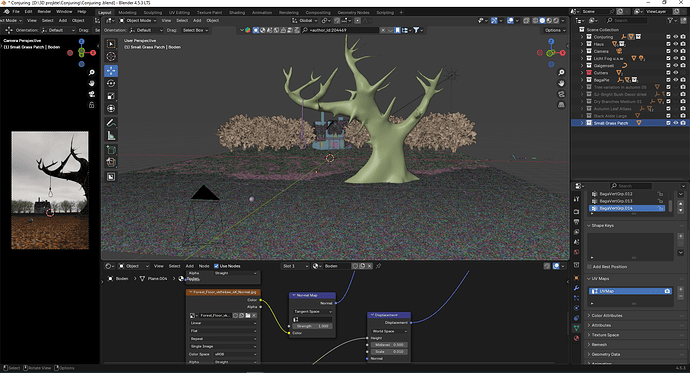Switch perspective/orthographic grid icon in main viewport

(561, 105)
